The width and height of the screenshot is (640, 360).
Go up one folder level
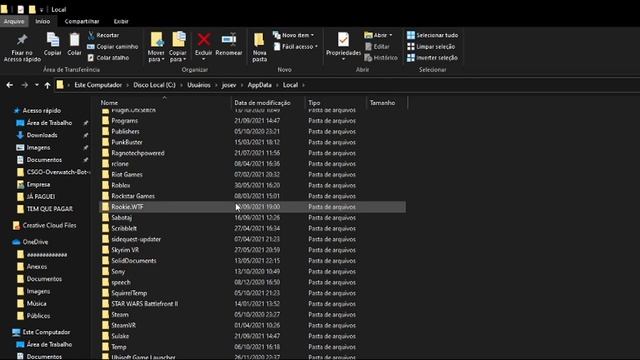pos(47,85)
